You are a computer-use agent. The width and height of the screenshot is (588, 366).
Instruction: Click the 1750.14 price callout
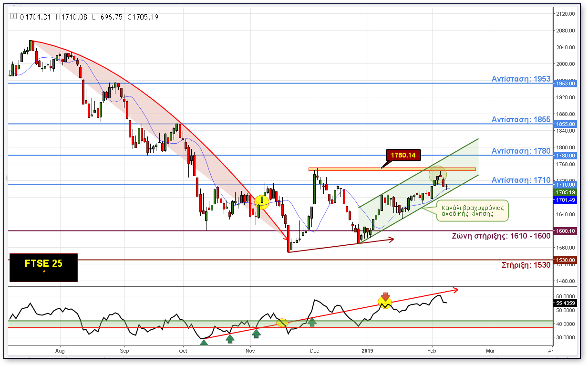[x=403, y=155]
